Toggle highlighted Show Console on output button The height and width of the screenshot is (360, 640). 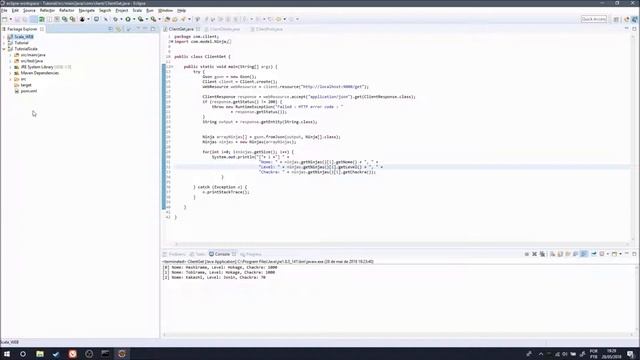584,254
